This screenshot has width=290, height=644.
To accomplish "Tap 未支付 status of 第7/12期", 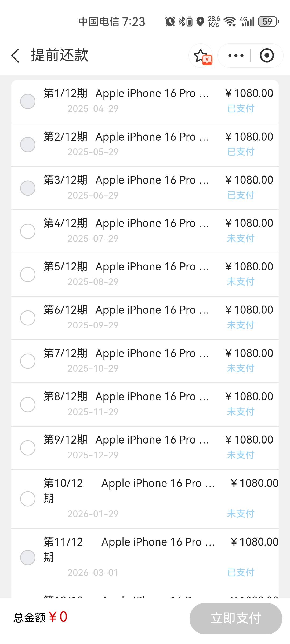I will 241,368.
